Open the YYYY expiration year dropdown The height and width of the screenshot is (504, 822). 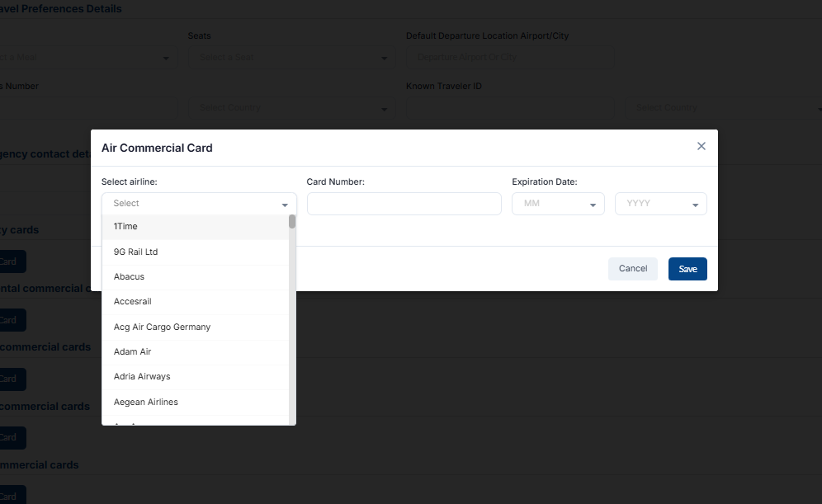660,203
